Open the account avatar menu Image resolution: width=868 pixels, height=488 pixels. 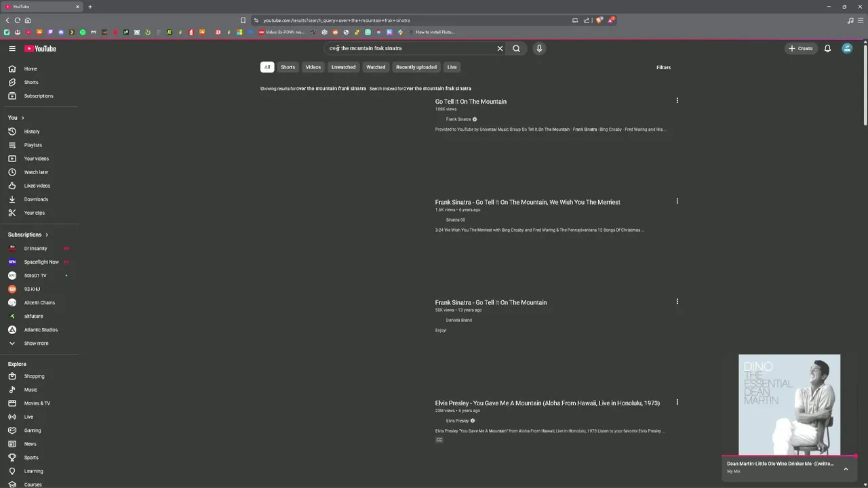(847, 48)
